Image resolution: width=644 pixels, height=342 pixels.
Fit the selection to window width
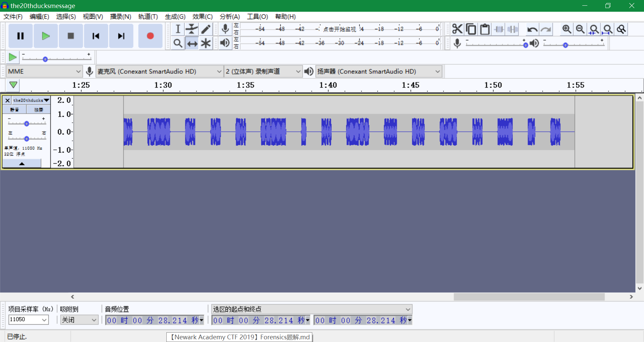(594, 30)
